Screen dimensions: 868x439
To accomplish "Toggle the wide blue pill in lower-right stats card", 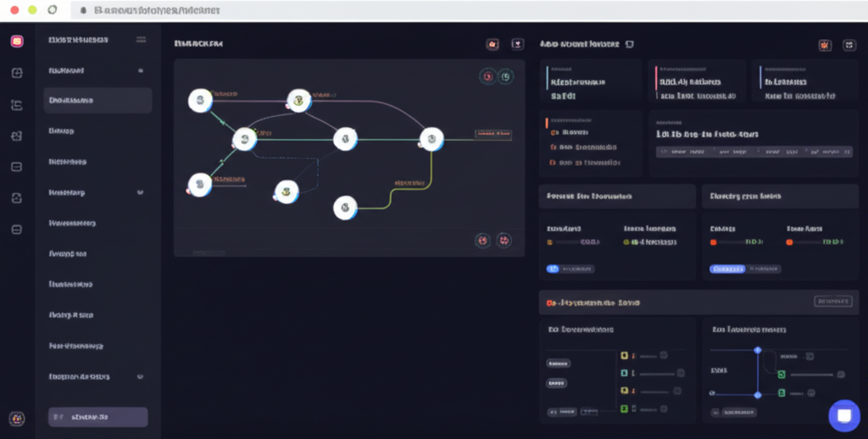I will [x=726, y=269].
